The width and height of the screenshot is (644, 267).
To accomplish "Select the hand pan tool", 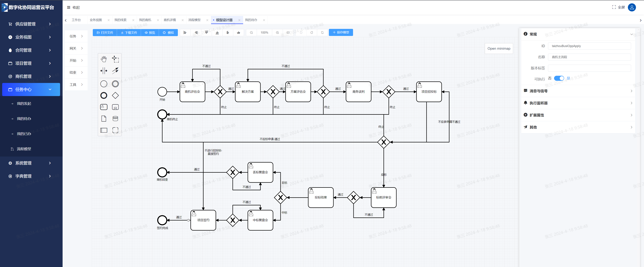I will (x=104, y=59).
